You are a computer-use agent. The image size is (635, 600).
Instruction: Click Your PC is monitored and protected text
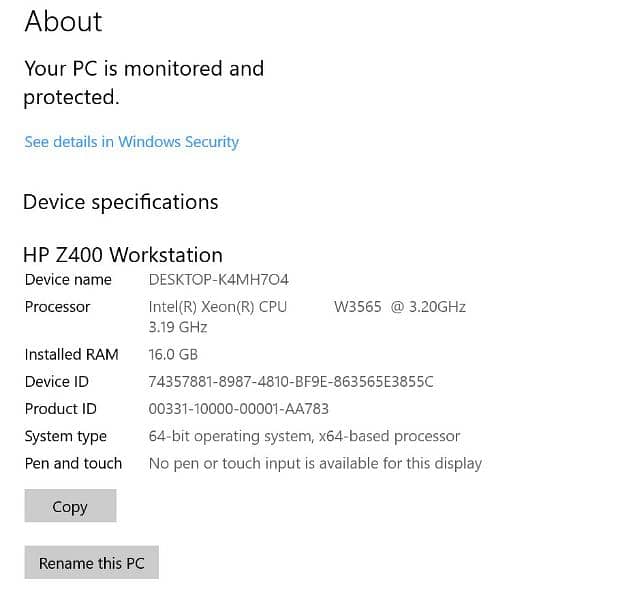pos(144,83)
